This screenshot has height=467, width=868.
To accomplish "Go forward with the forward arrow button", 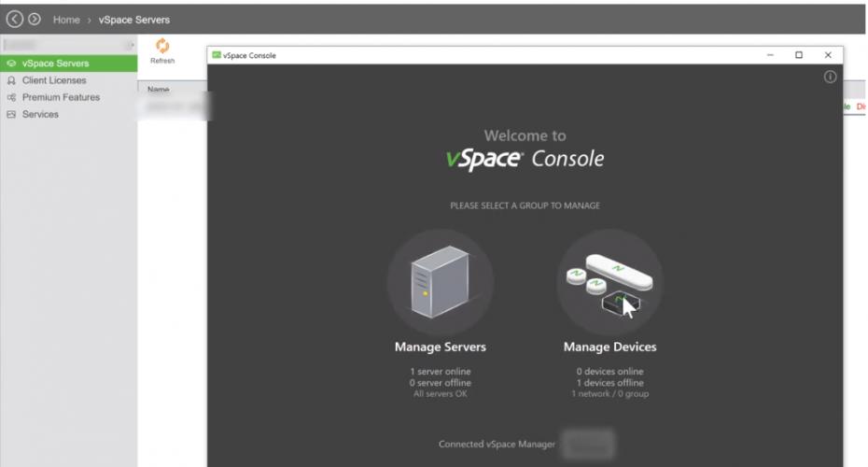I will click(x=35, y=20).
